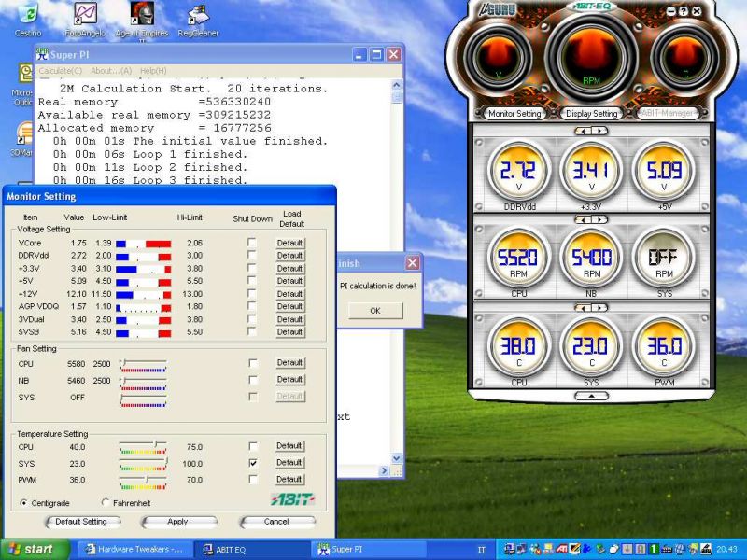Viewport: 747px width, 560px height.
Task: Select the CPU temperature gauge reading 38.0
Action: (519, 346)
